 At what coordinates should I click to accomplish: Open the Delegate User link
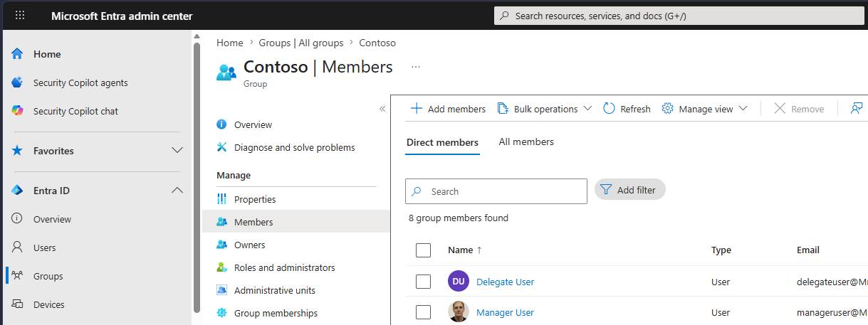click(x=505, y=282)
